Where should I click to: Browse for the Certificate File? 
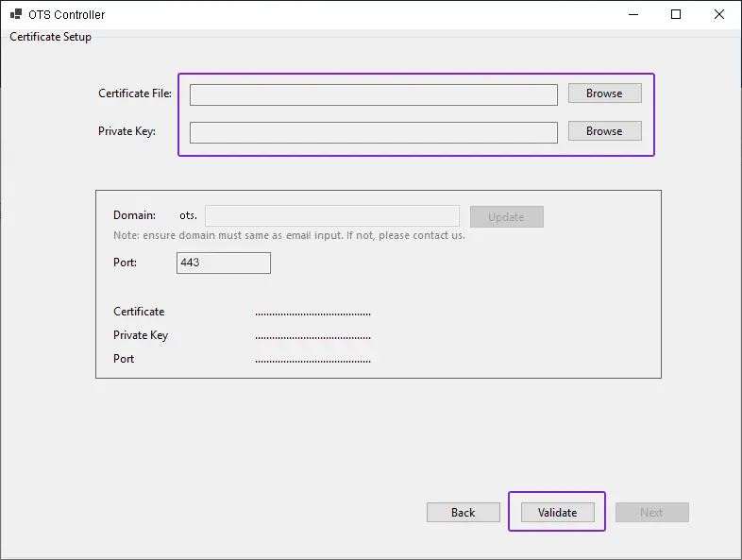pos(604,93)
